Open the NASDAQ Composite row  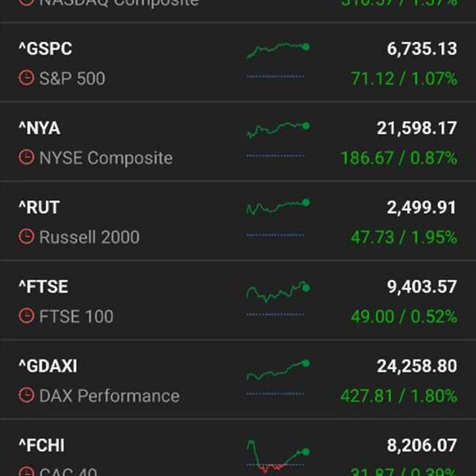pyautogui.click(x=238, y=6)
